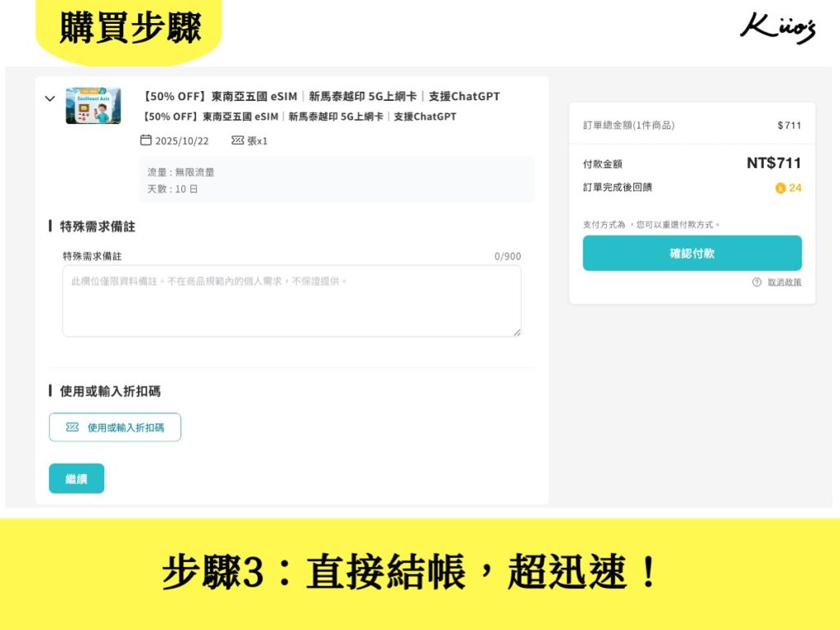The height and width of the screenshot is (630, 840).
Task: Click the Southeast Asia eSIM thumbnail
Action: 93,106
